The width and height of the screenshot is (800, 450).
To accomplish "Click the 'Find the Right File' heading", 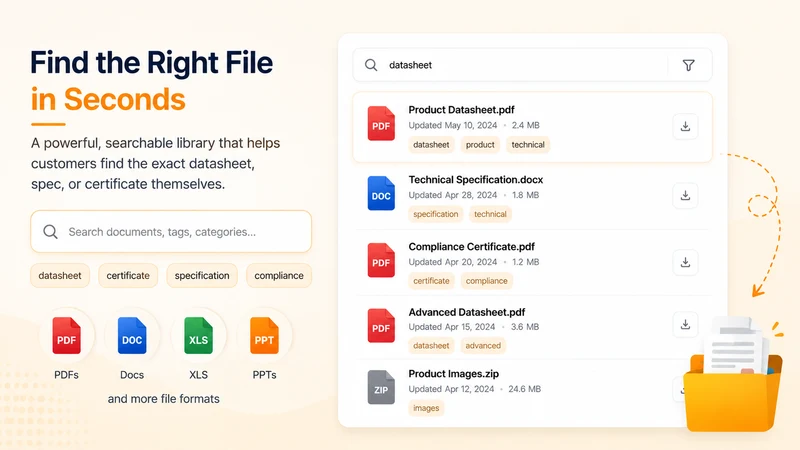I will (152, 63).
